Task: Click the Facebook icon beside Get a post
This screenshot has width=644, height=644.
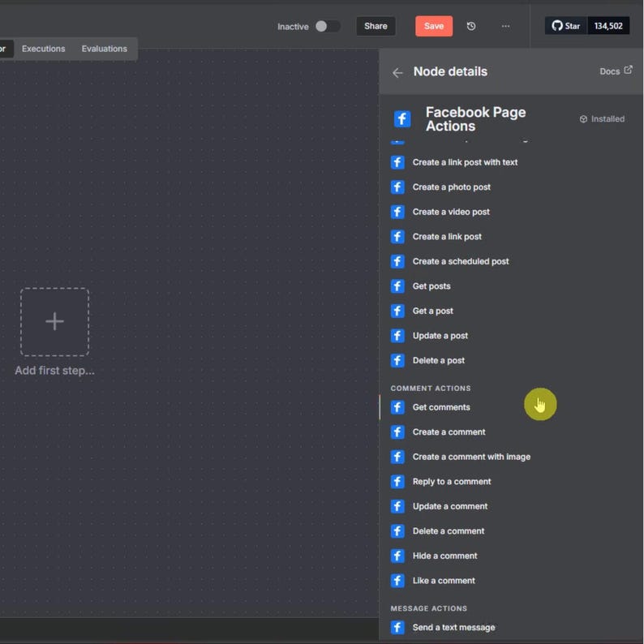Action: click(x=397, y=311)
